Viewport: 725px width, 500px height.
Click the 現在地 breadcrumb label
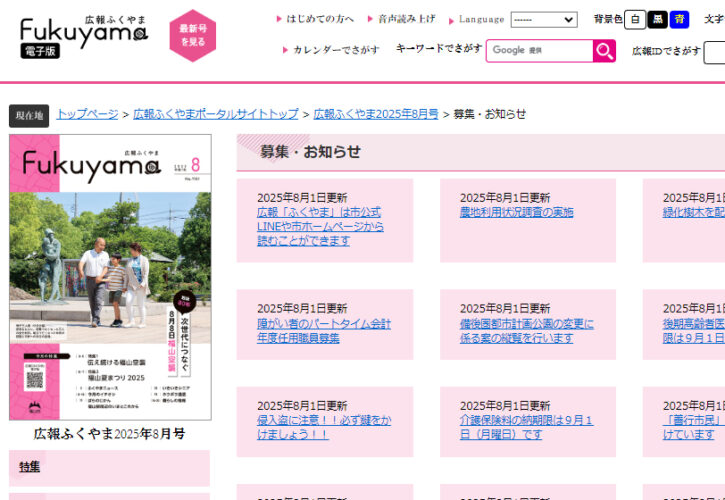(29, 116)
